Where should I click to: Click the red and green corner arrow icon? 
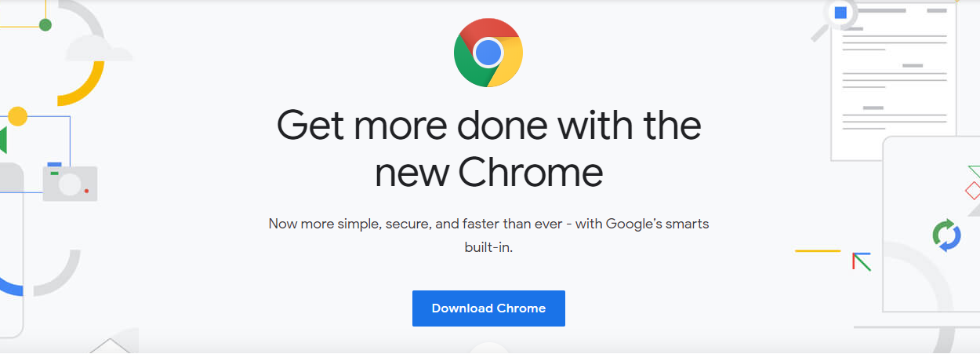(x=862, y=261)
